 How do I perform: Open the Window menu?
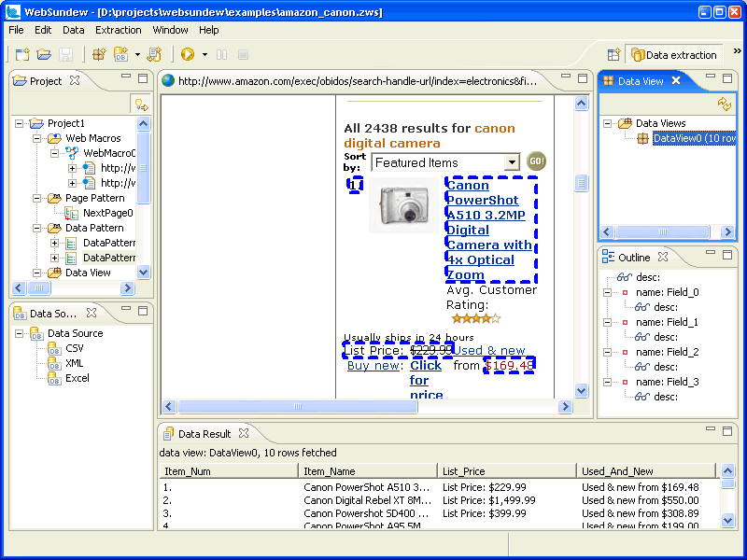(x=170, y=30)
